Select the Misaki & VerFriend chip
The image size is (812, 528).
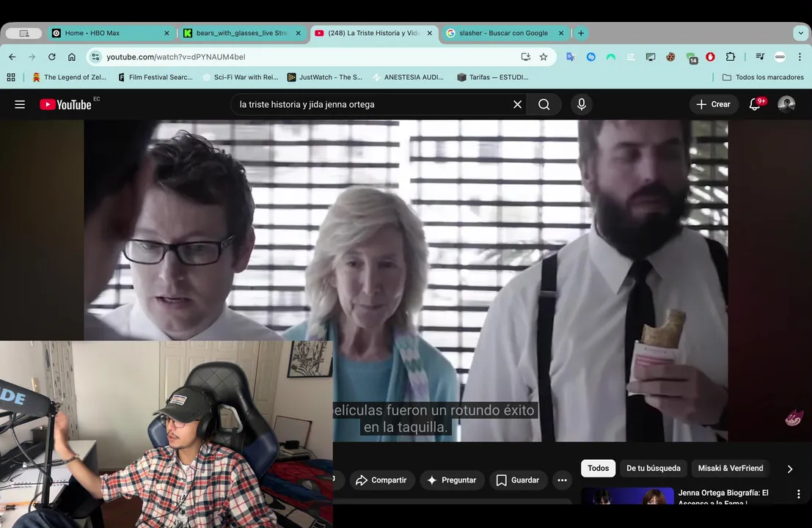click(x=731, y=469)
